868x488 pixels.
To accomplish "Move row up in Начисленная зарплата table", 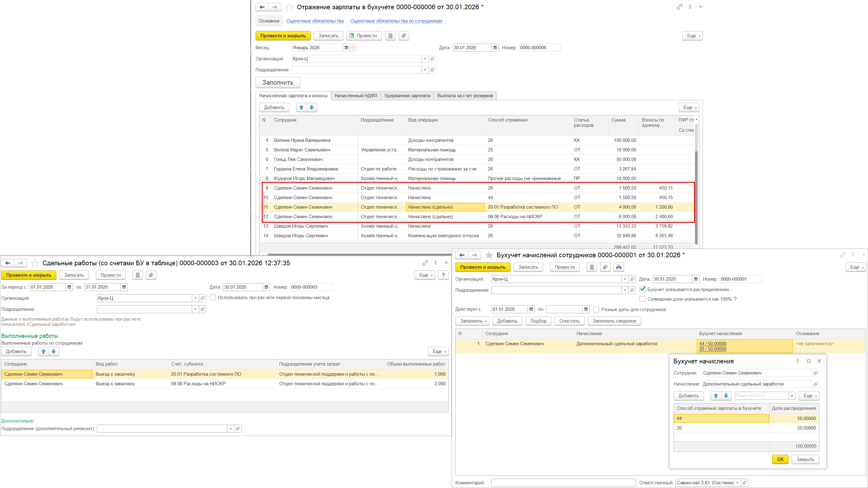I will click(x=301, y=107).
